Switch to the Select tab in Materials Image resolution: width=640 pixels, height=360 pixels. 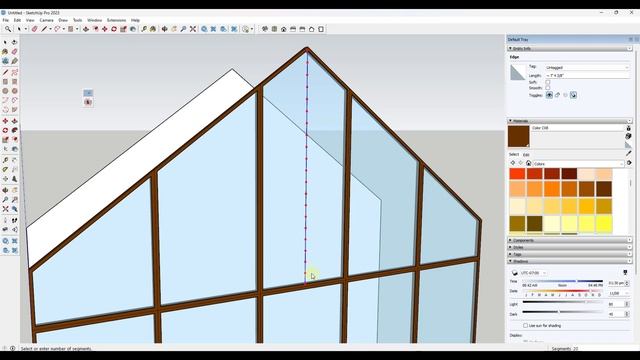[x=514, y=154]
